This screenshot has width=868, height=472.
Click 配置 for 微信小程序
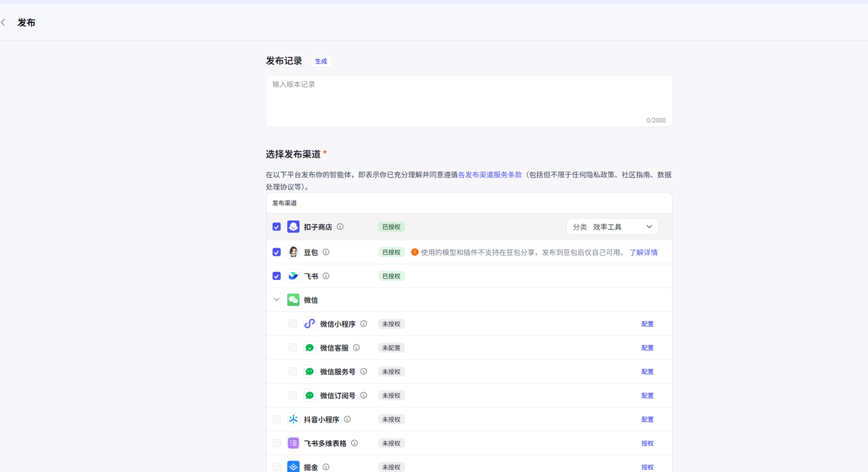point(648,324)
